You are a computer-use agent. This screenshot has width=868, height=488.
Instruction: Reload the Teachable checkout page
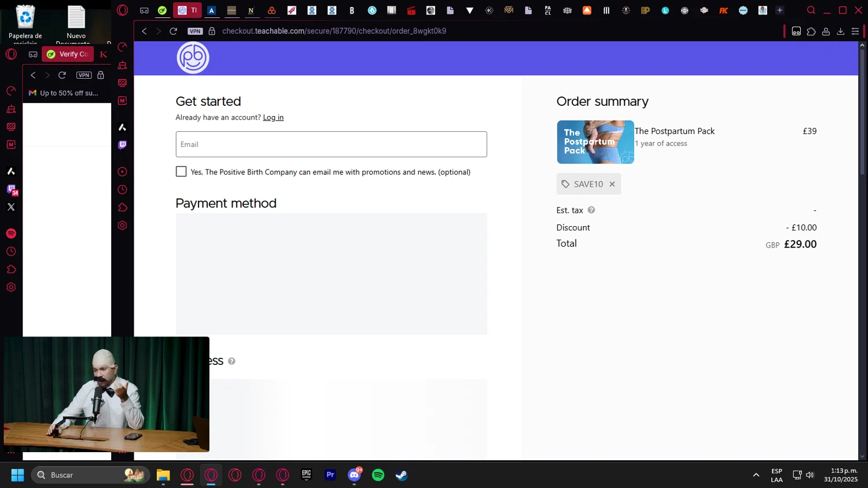coord(173,31)
